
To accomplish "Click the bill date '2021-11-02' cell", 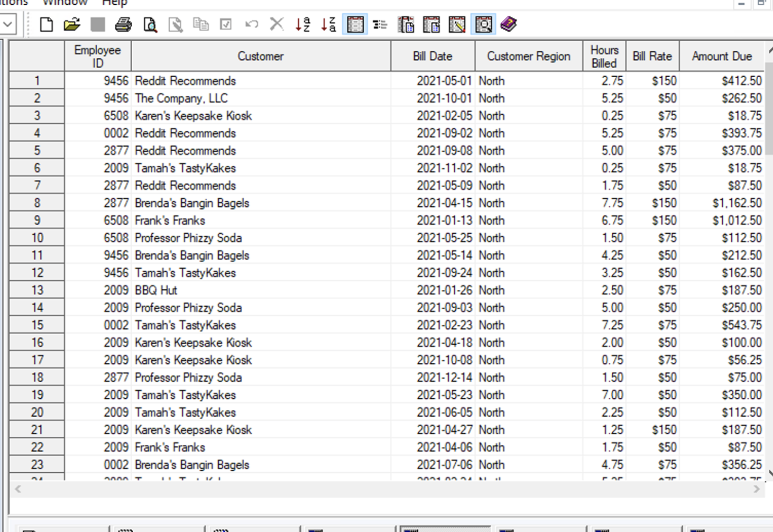I will (x=433, y=168).
